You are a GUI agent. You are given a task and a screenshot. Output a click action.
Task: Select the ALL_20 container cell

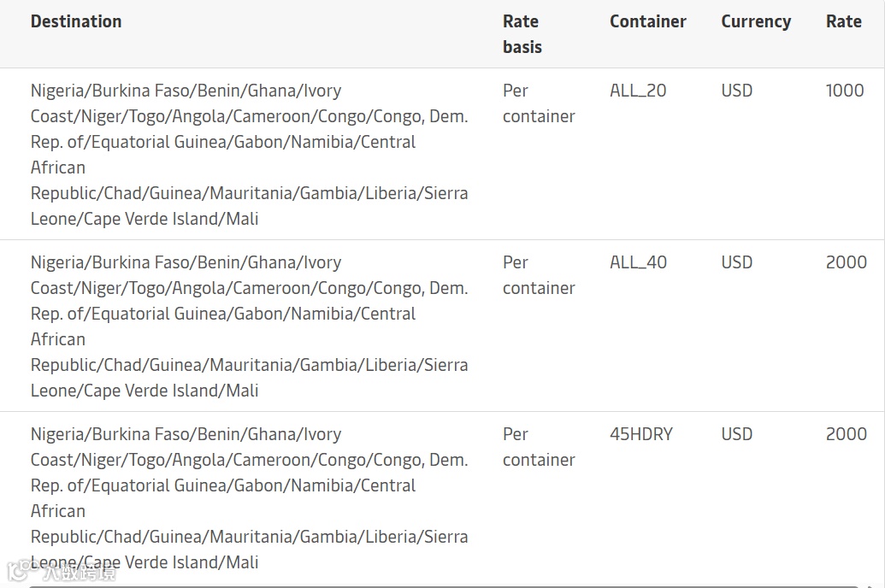pos(638,91)
